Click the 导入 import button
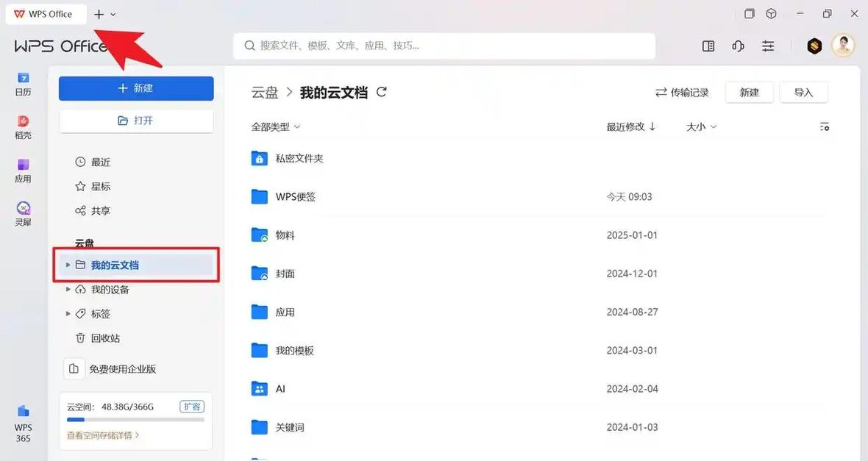This screenshot has width=868, height=461. (x=803, y=93)
